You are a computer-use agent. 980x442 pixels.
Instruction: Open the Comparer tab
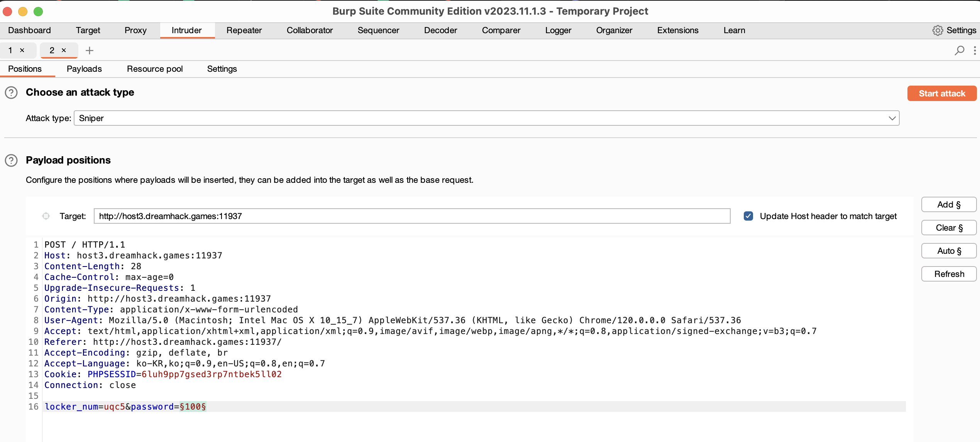point(501,30)
